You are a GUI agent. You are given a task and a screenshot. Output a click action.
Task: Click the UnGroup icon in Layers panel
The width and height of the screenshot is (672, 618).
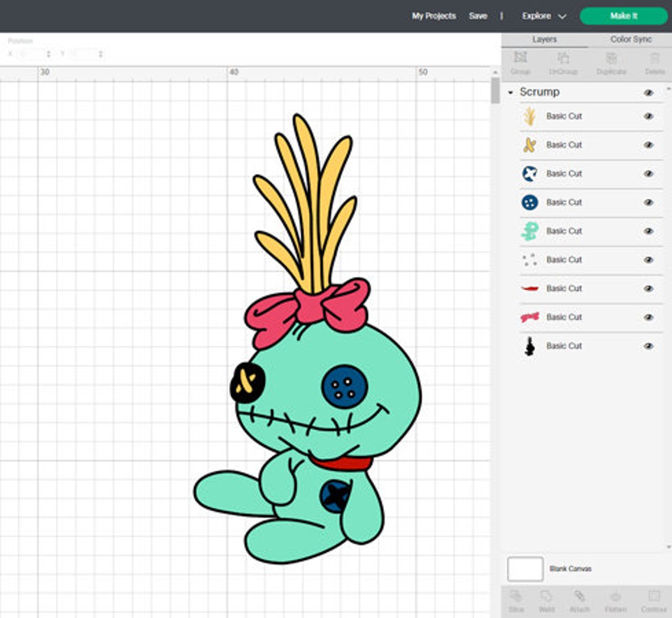pos(563,57)
